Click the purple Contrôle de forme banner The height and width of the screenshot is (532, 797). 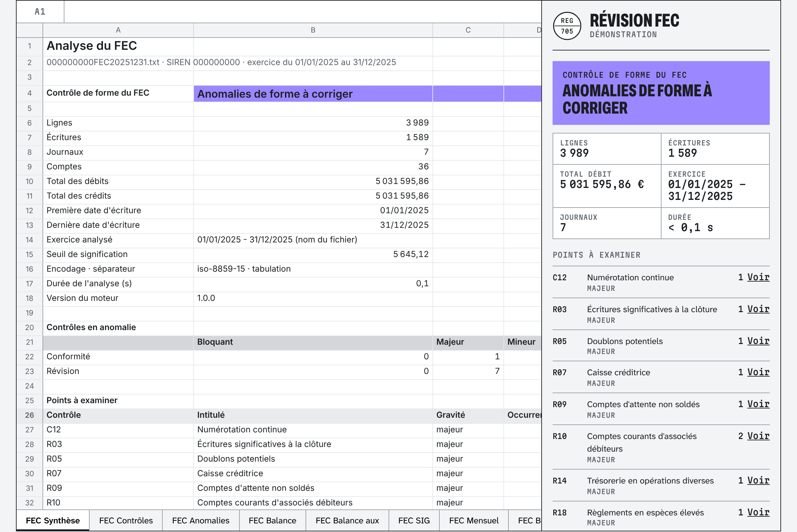pyautogui.click(x=661, y=93)
